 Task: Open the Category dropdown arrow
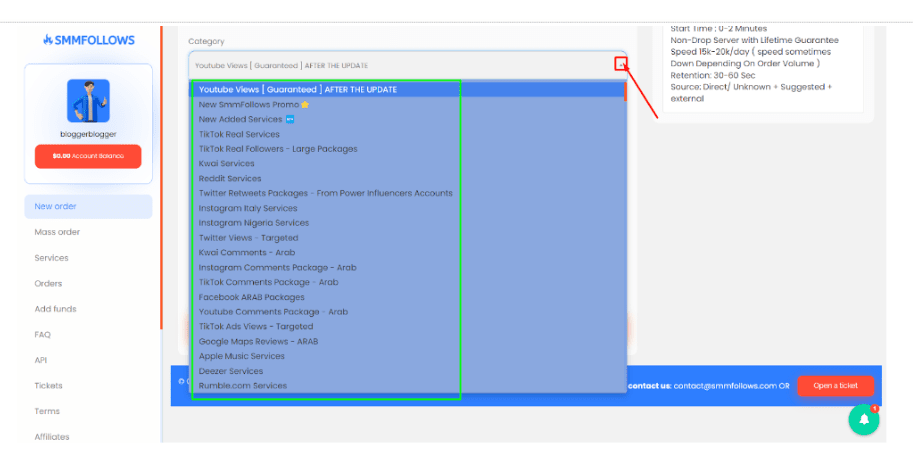point(621,64)
